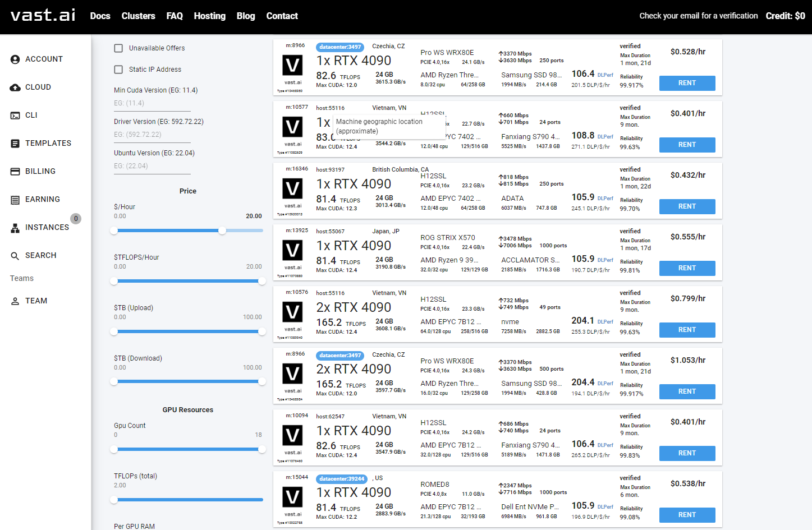Open FAQ in the top navigation

coord(175,16)
